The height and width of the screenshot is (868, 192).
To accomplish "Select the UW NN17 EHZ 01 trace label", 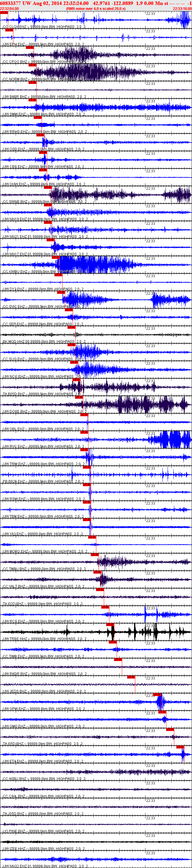I will point(45,254).
